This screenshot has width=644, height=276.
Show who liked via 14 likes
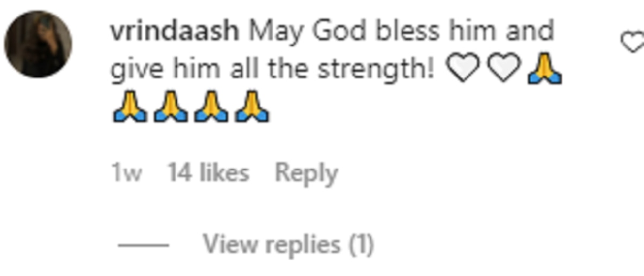coord(208,173)
